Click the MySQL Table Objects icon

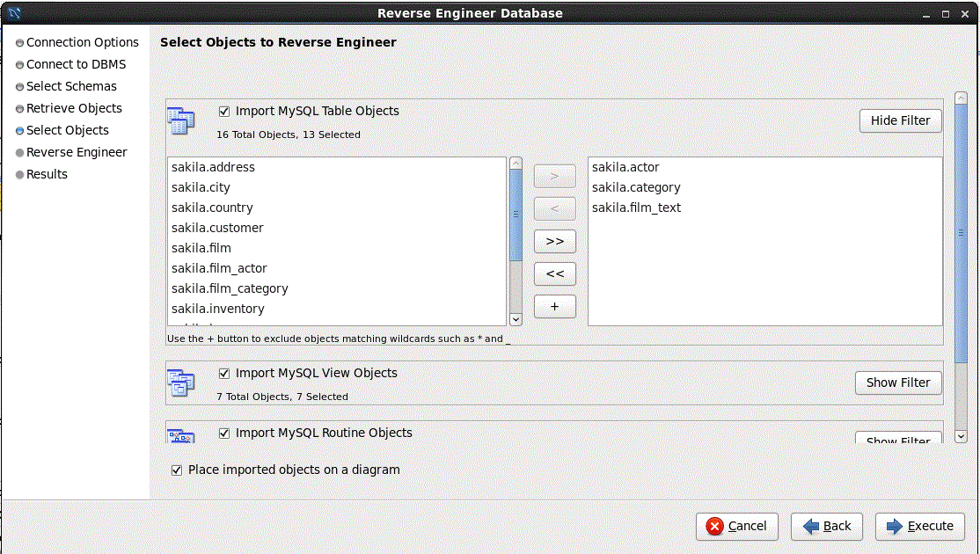point(180,120)
